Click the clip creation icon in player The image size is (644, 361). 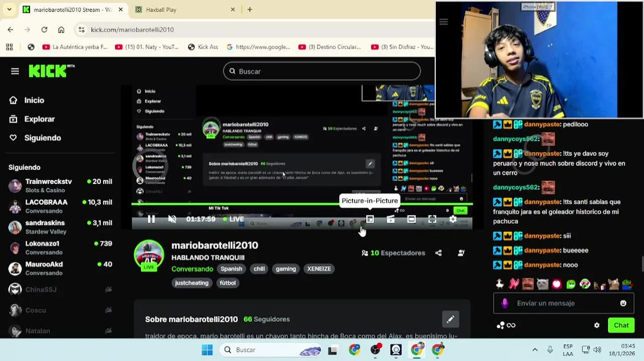coord(390,219)
